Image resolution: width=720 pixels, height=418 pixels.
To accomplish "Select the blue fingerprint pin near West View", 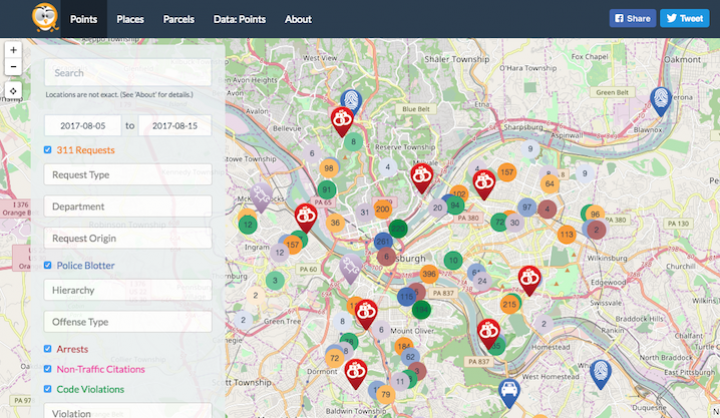I will point(351,102).
